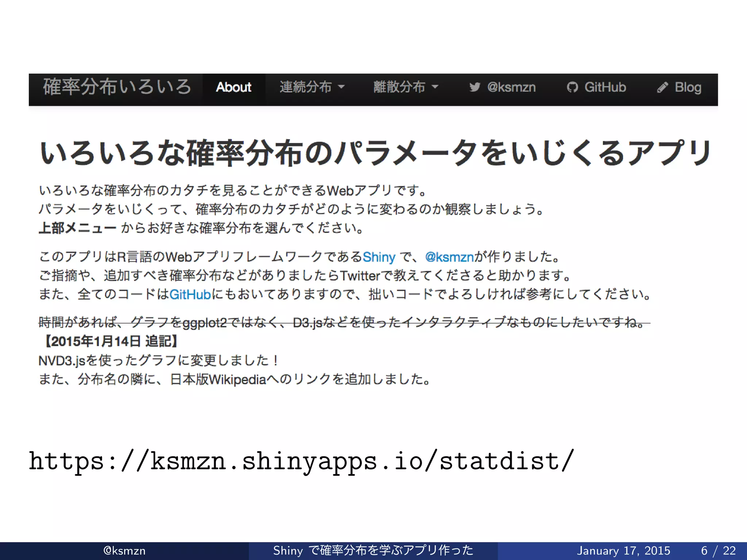747x560 pixels.
Task: Click the footer title Shiny で確率分布を学ぶアプリ作った
Action: (x=373, y=550)
